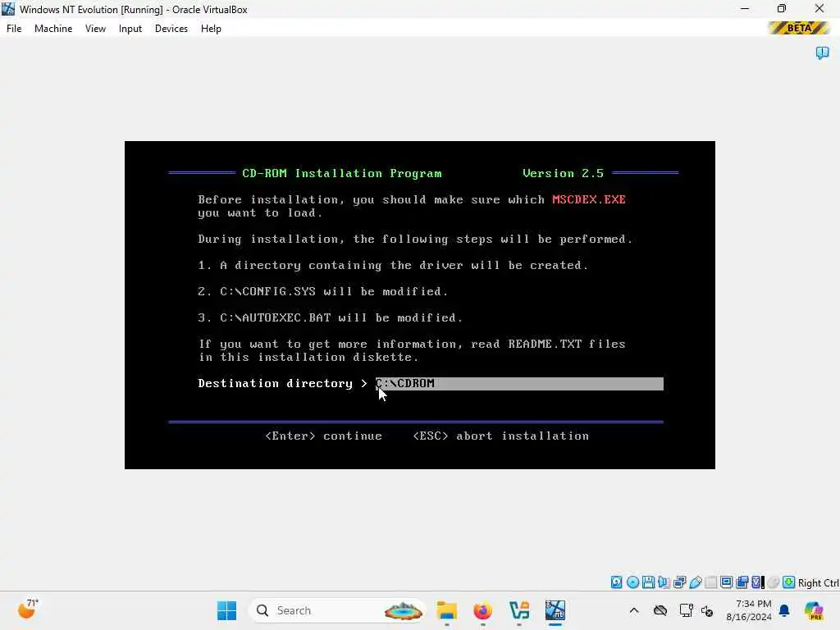Click the <Enter> continue option
Viewport: 840px width, 630px height.
pos(323,436)
